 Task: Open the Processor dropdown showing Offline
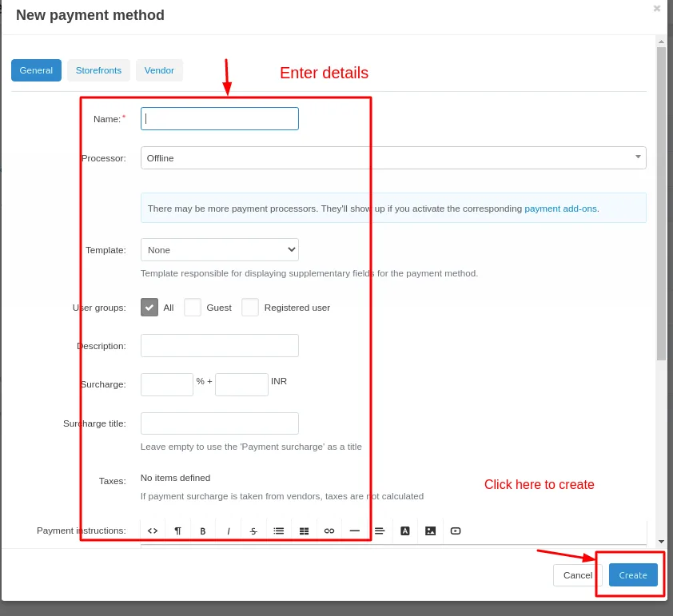(x=393, y=158)
